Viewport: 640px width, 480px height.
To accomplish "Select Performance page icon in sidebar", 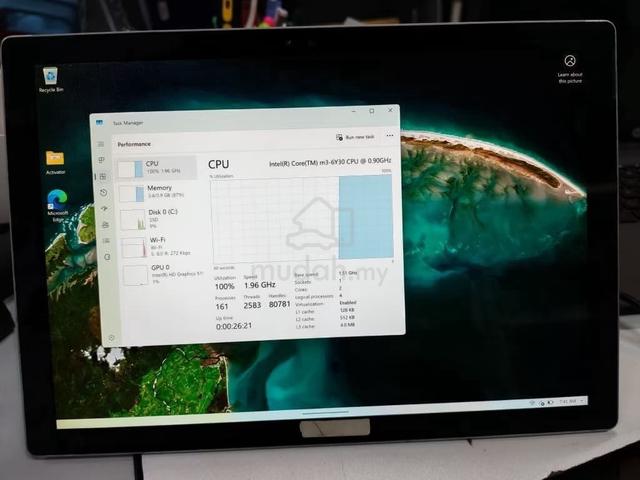I will coord(103,176).
